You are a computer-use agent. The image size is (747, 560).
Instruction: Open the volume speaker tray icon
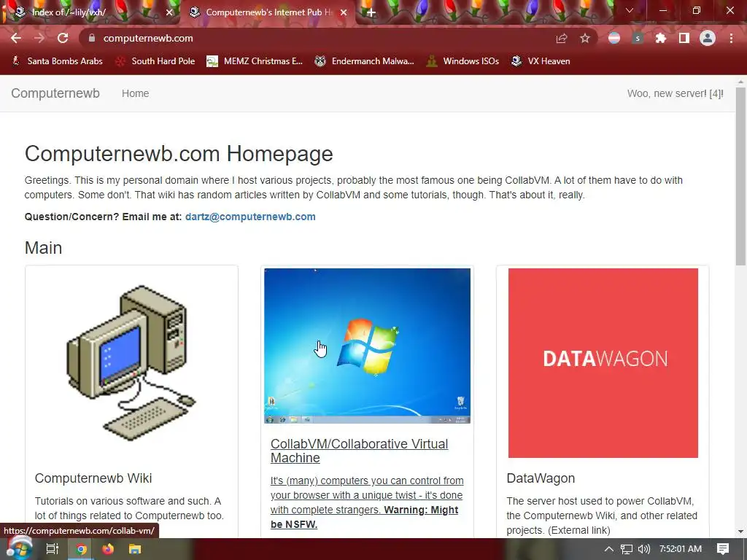[643, 549]
